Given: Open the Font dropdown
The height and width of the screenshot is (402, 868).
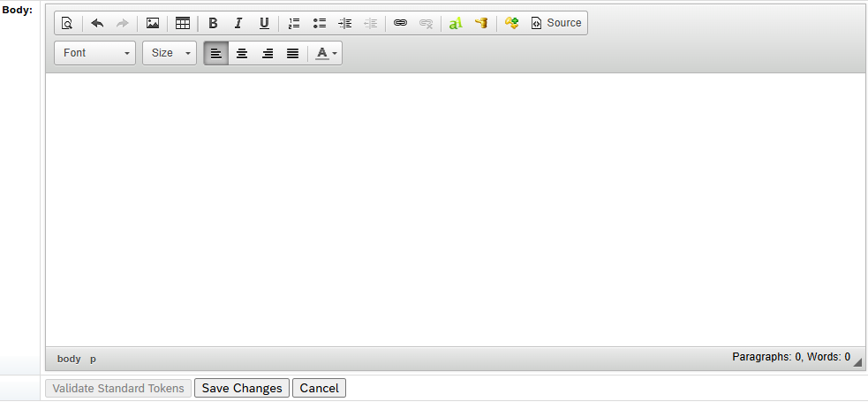Looking at the screenshot, I should 94,53.
